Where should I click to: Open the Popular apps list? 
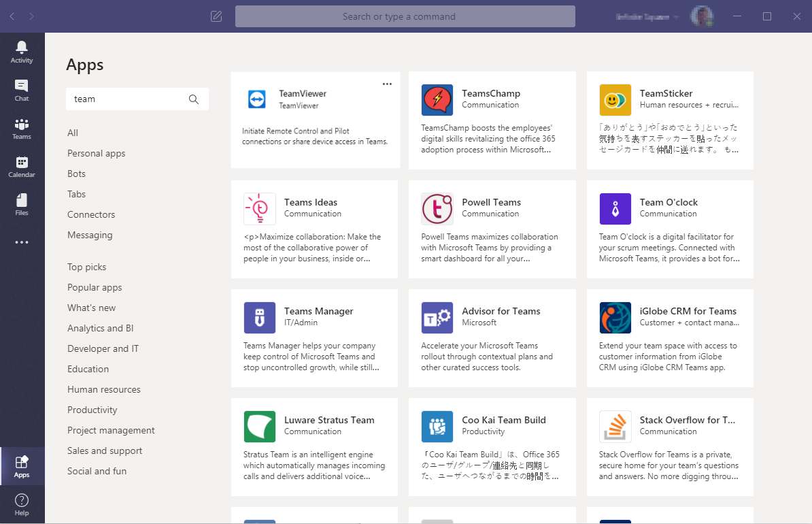pos(95,287)
